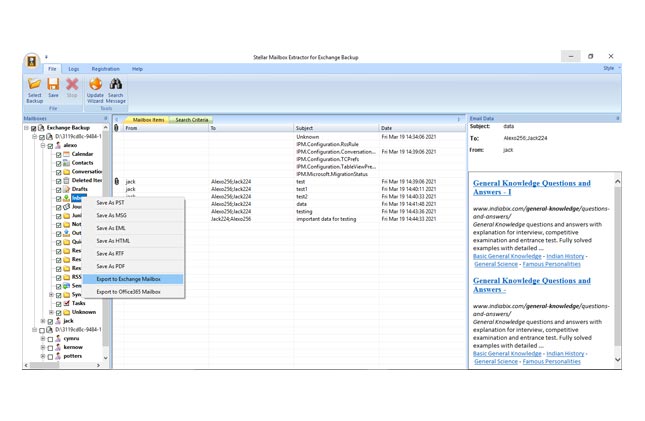Open the Registration ribbon tab

105,69
